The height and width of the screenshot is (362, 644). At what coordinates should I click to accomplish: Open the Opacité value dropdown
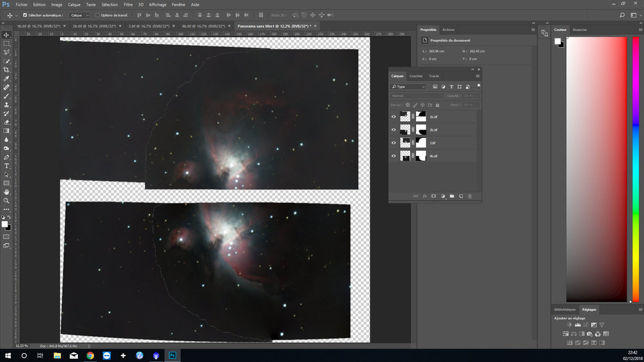[x=477, y=96]
